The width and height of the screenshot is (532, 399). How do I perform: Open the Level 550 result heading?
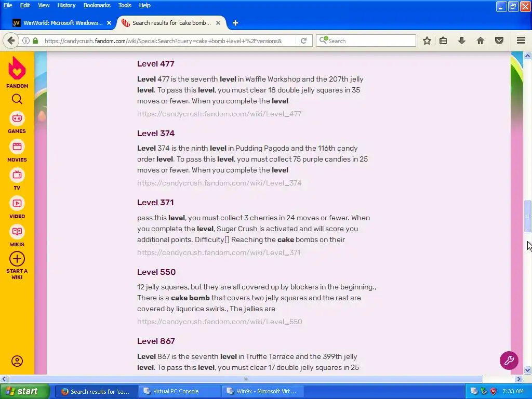[x=156, y=272]
